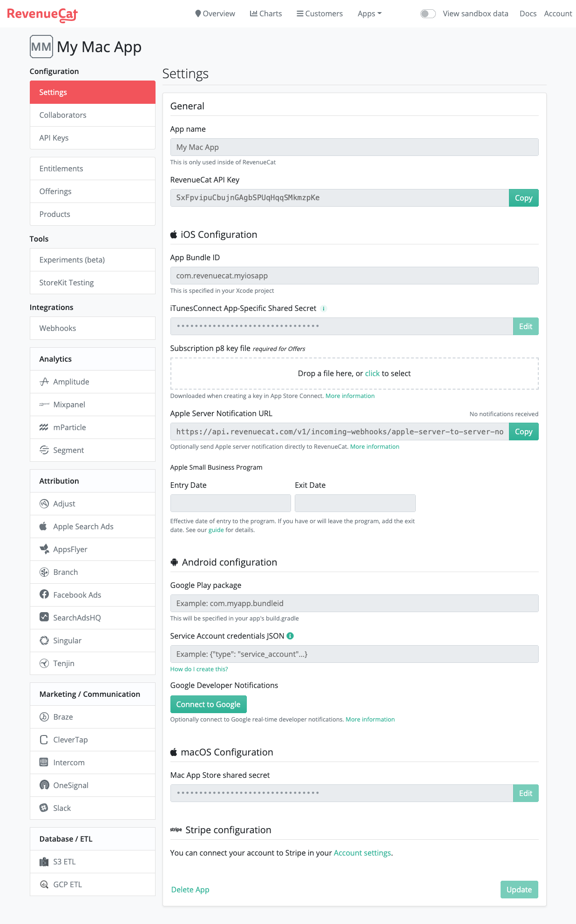Click the SearchAdsHQ icon
Image resolution: width=576 pixels, height=924 pixels.
click(44, 617)
